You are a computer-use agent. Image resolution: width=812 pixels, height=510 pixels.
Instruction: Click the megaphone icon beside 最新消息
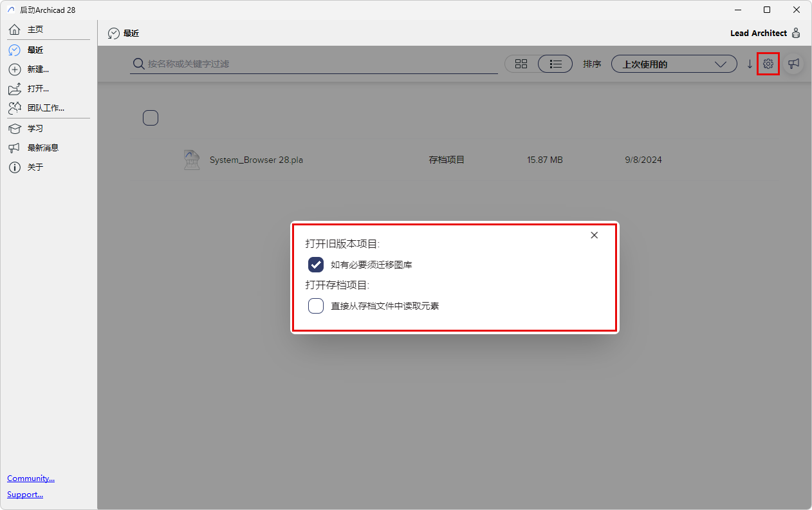click(x=15, y=147)
